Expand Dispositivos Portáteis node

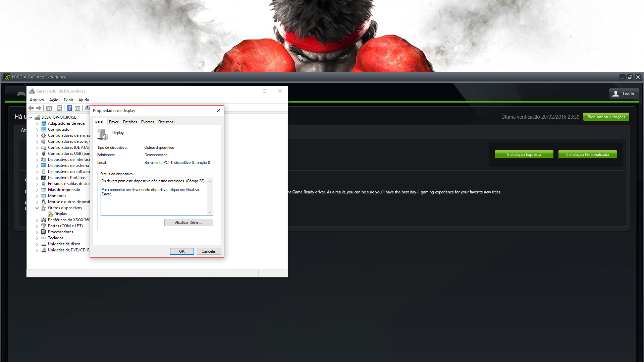click(37, 178)
